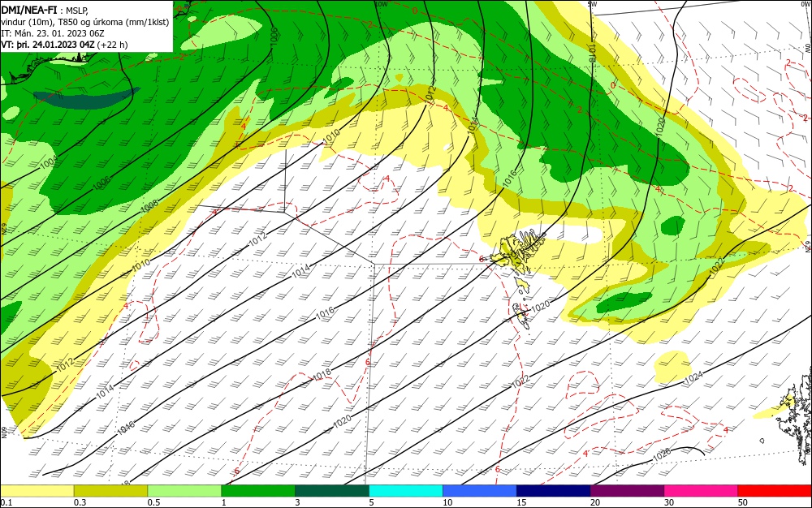Click the "DMI/NEA-FI : MSLP," title text
The image size is (812, 508).
pos(45,10)
